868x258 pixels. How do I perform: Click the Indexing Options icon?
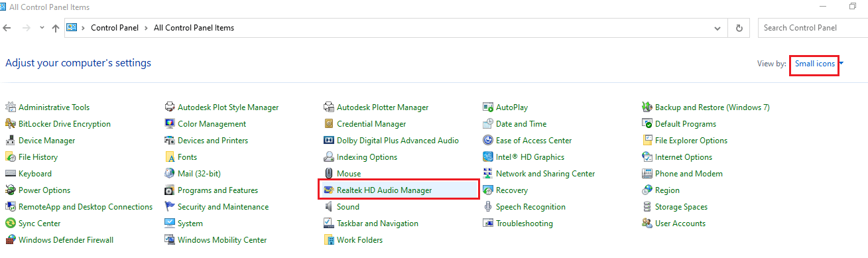coord(329,157)
